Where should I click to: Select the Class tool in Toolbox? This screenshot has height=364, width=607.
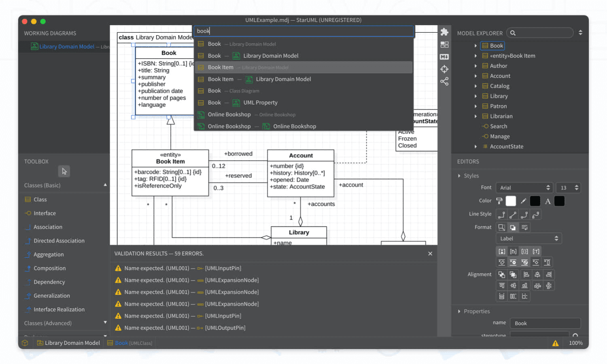(40, 199)
